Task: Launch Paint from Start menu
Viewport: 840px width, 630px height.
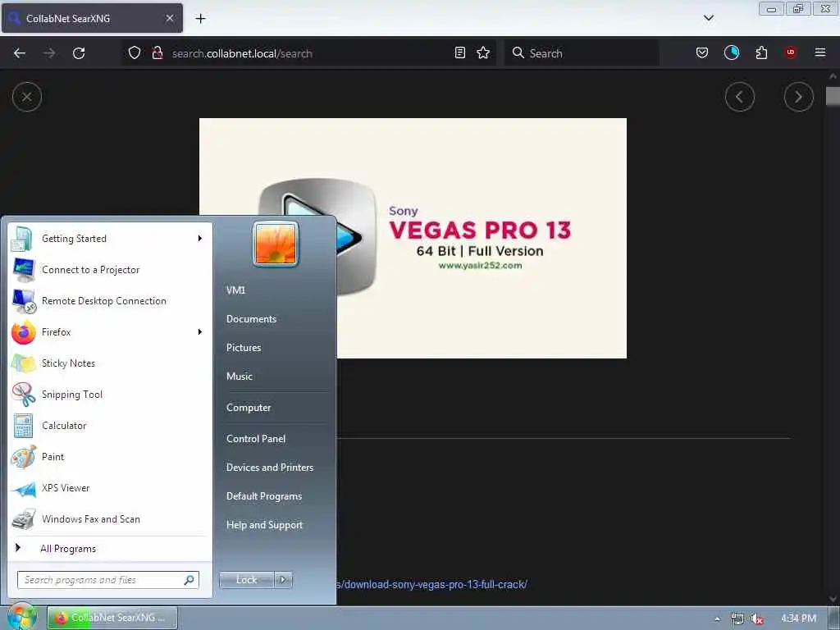Action: point(110,456)
